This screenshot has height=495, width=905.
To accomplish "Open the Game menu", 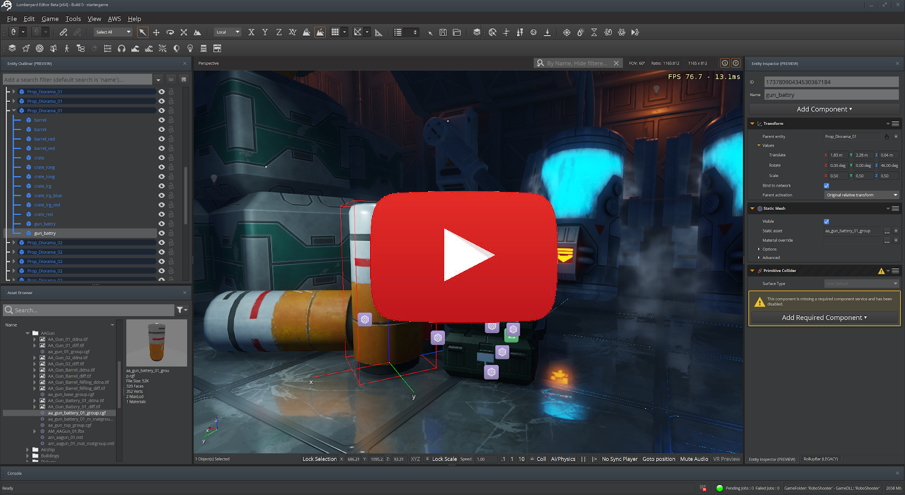I will point(50,19).
